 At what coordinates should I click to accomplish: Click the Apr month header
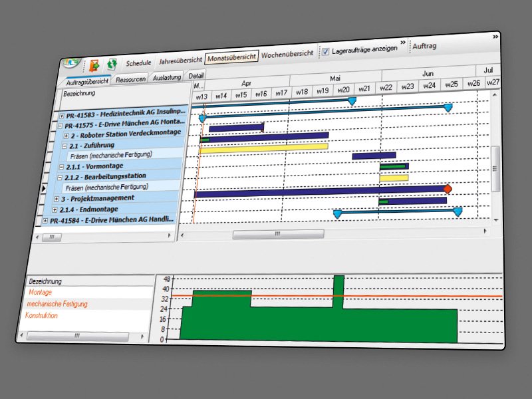point(246,84)
